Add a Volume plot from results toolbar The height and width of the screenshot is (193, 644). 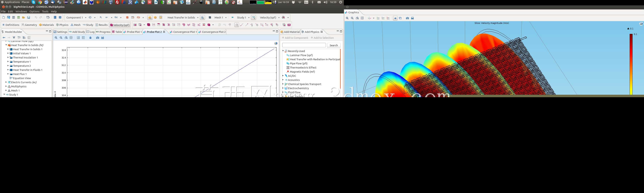pyautogui.click(x=148, y=25)
